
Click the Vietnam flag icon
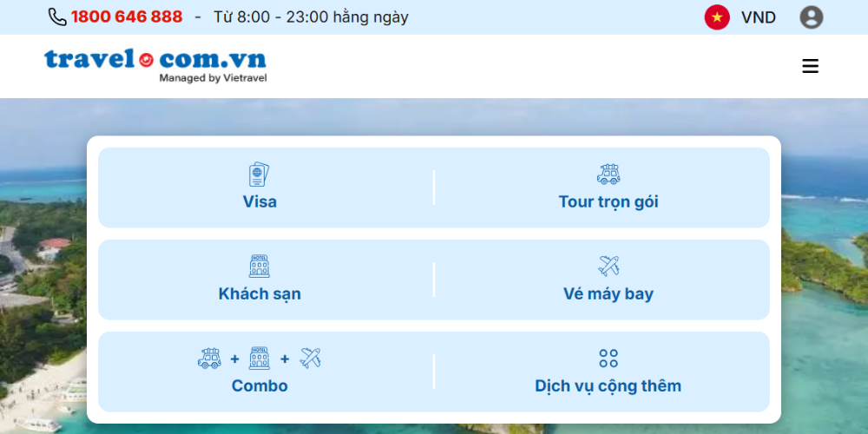[x=717, y=17]
